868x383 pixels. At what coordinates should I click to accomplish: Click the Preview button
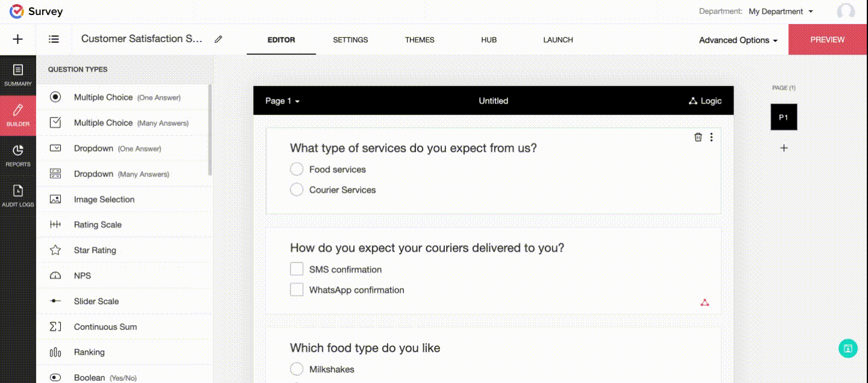(x=827, y=40)
